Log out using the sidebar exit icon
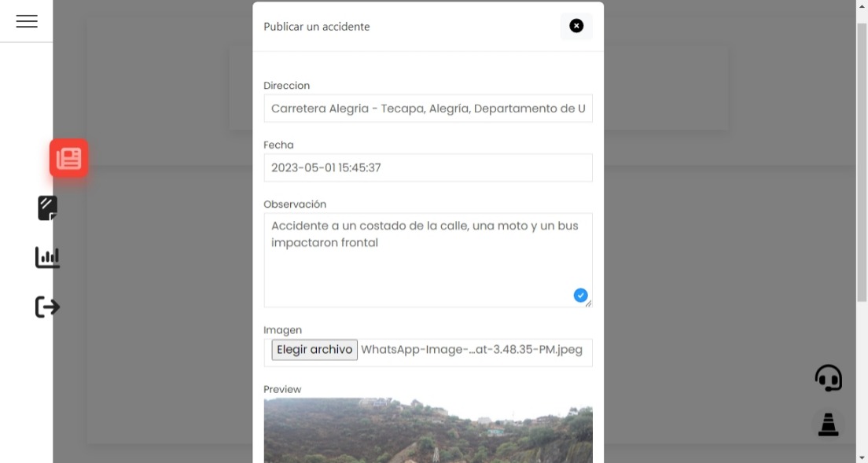The width and height of the screenshot is (868, 463). coord(47,307)
